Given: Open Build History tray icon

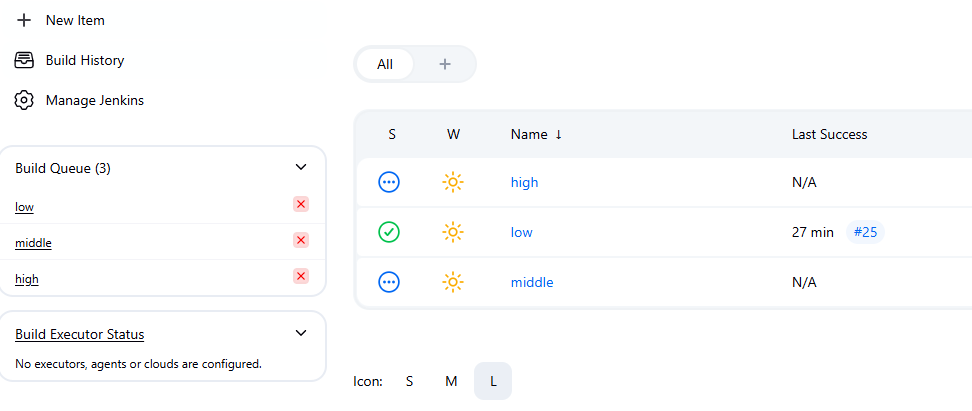Looking at the screenshot, I should pyautogui.click(x=25, y=60).
